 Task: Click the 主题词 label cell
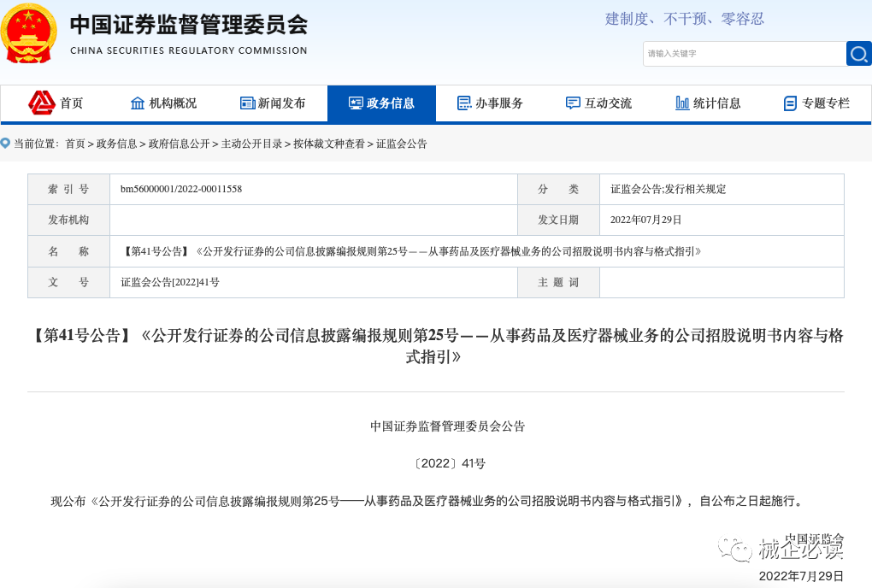[x=558, y=282]
